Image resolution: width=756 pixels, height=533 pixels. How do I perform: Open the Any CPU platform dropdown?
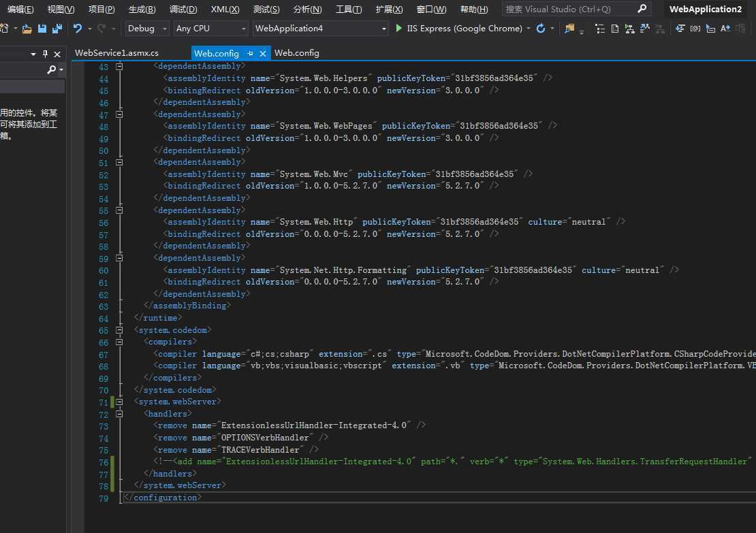click(210, 29)
